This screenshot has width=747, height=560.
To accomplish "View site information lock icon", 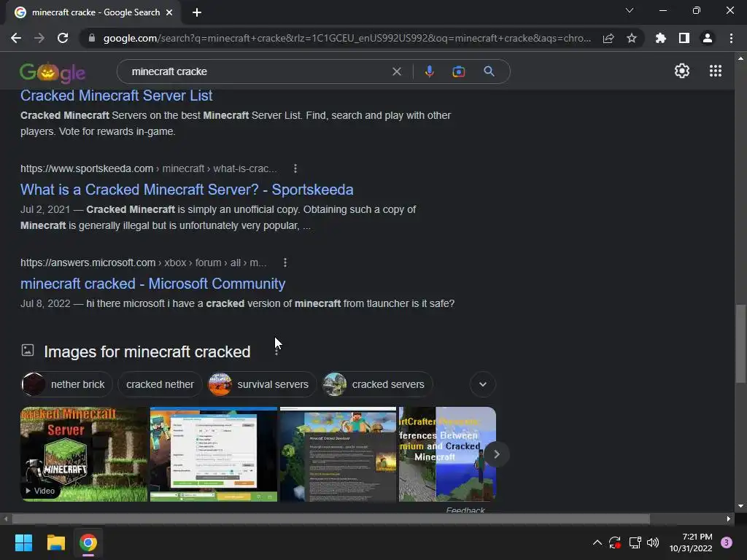I will click(x=92, y=38).
